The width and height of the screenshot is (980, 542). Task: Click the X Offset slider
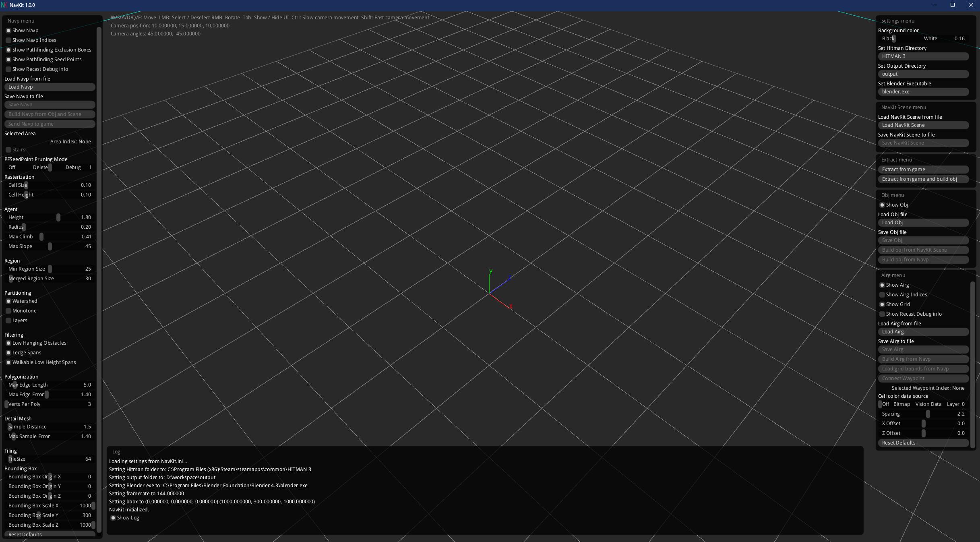pos(923,424)
